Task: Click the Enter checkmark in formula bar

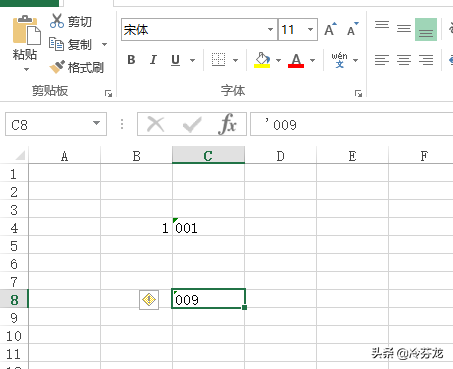Action: [192, 125]
